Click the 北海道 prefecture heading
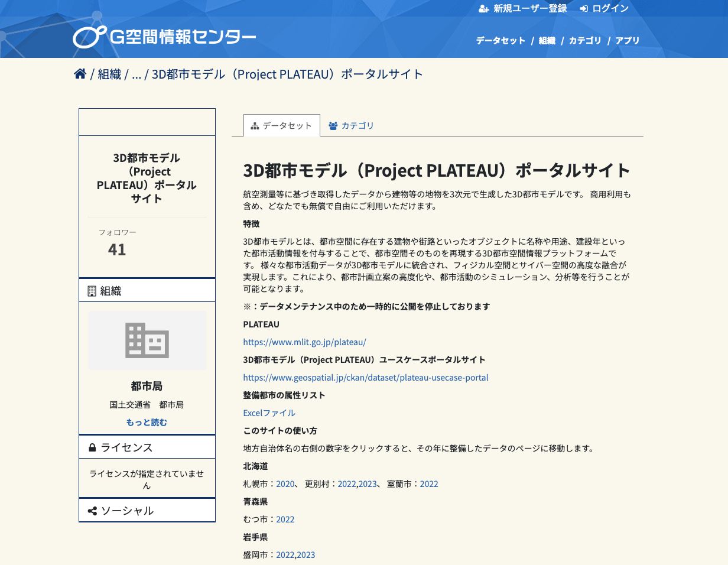This screenshot has width=728, height=565. pos(255,466)
